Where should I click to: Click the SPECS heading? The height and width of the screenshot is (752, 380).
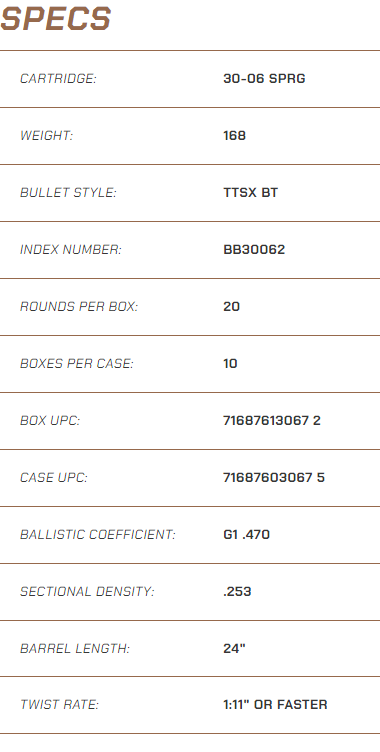coord(56,19)
